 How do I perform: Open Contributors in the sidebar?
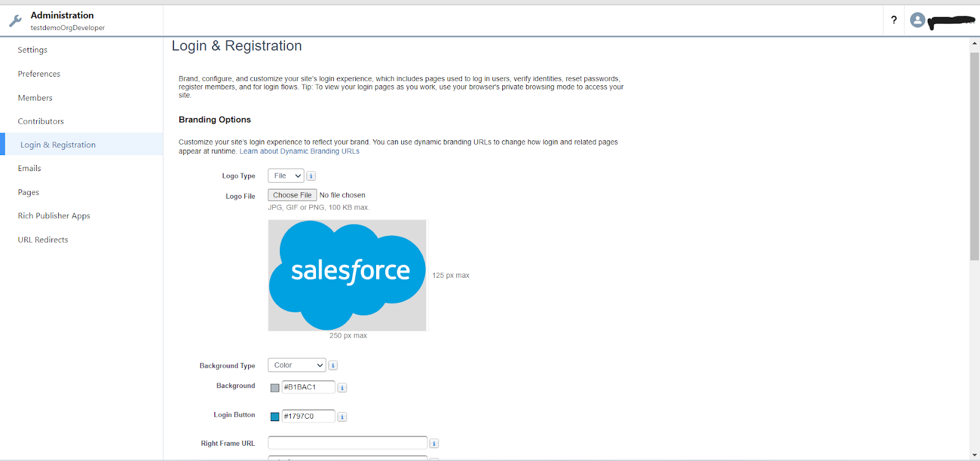(41, 121)
